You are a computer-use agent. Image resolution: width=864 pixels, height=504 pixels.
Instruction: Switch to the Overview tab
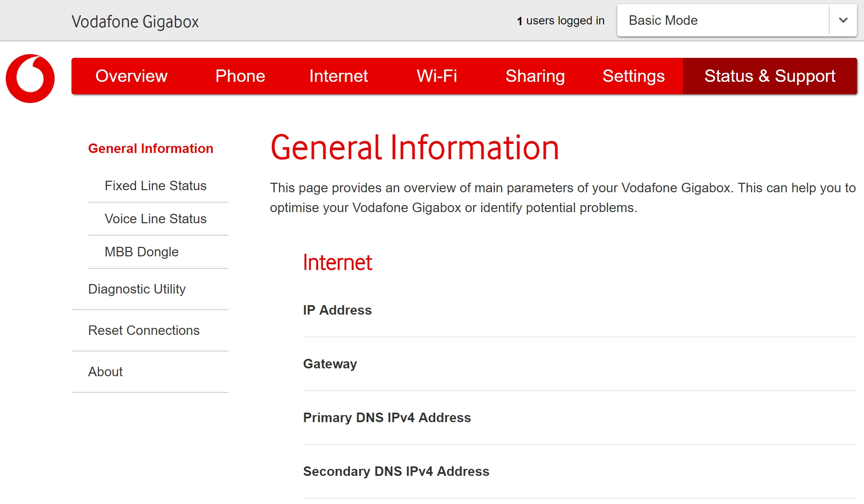131,76
